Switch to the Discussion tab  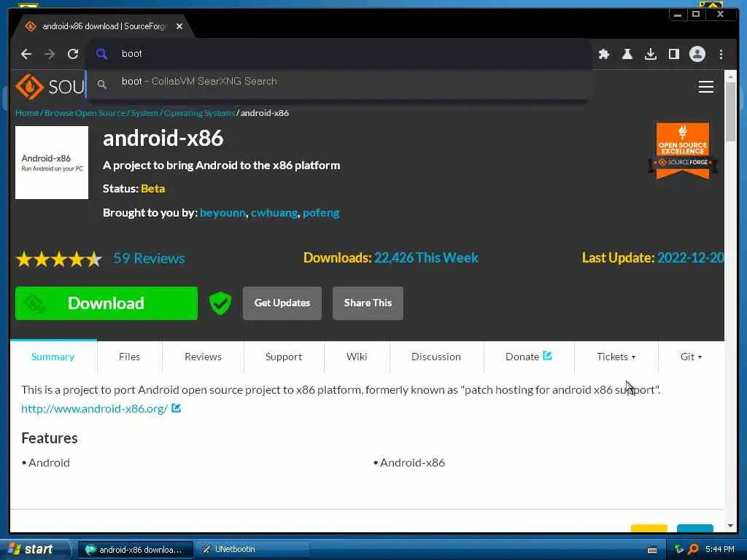coord(436,357)
